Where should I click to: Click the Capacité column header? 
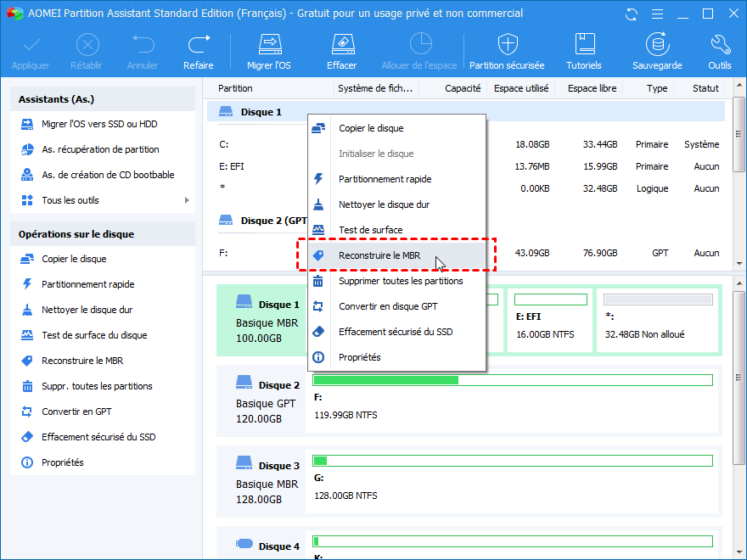click(463, 88)
